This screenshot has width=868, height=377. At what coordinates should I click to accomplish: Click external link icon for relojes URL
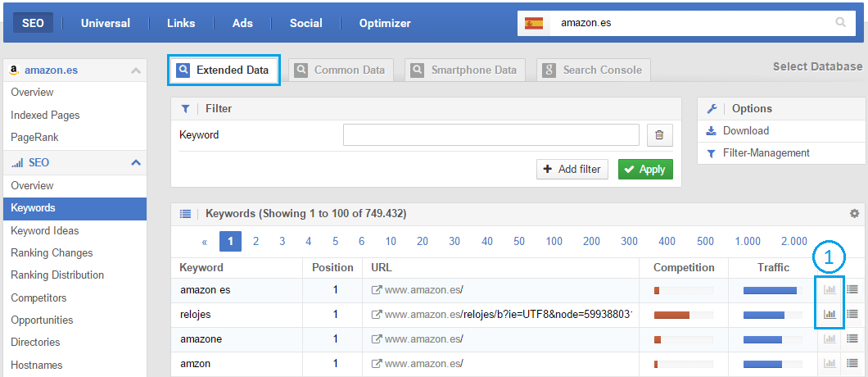pos(377,314)
